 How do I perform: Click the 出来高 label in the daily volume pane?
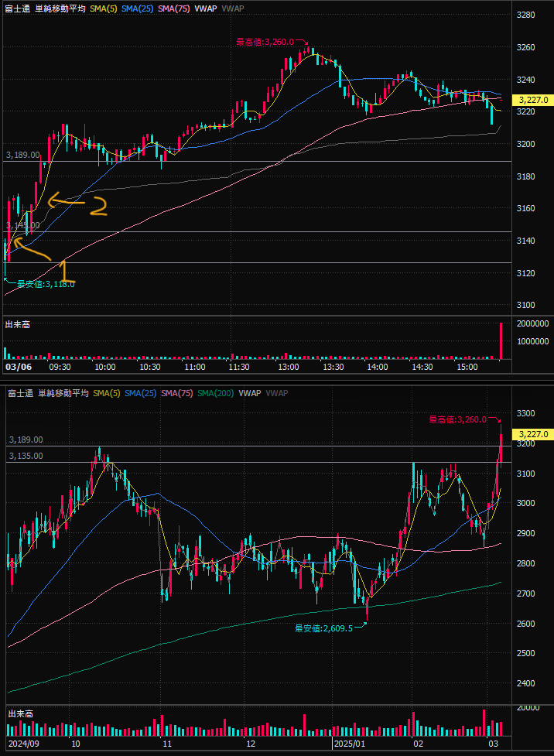point(20,713)
